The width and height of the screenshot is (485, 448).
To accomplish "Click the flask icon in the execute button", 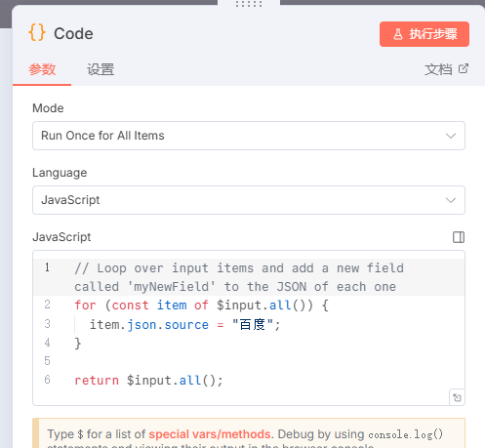I will click(398, 34).
